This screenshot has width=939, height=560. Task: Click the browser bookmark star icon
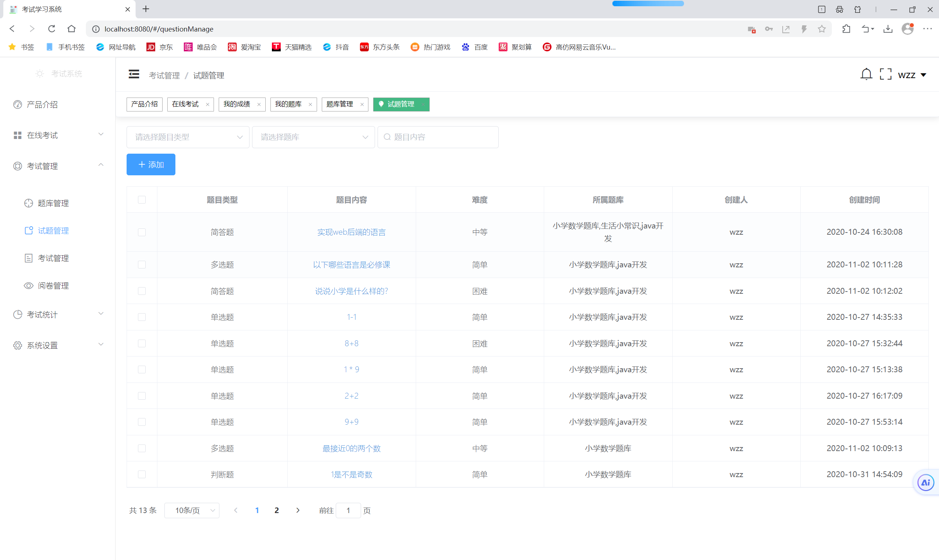822,29
